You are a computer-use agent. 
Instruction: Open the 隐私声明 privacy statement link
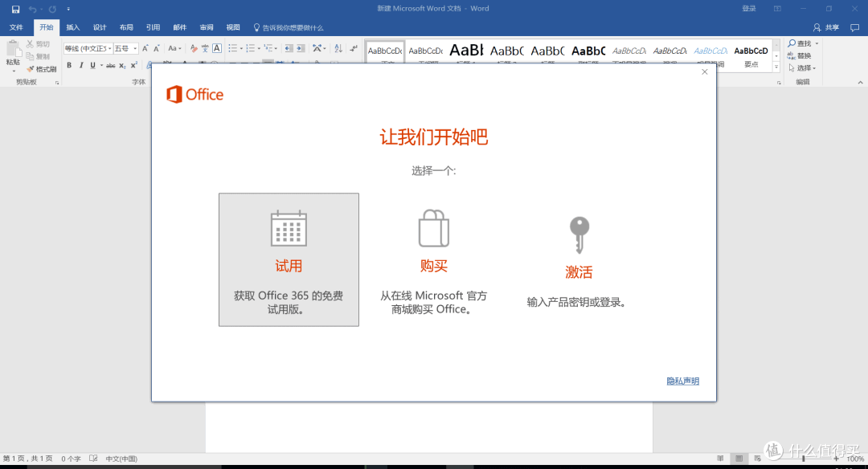682,381
